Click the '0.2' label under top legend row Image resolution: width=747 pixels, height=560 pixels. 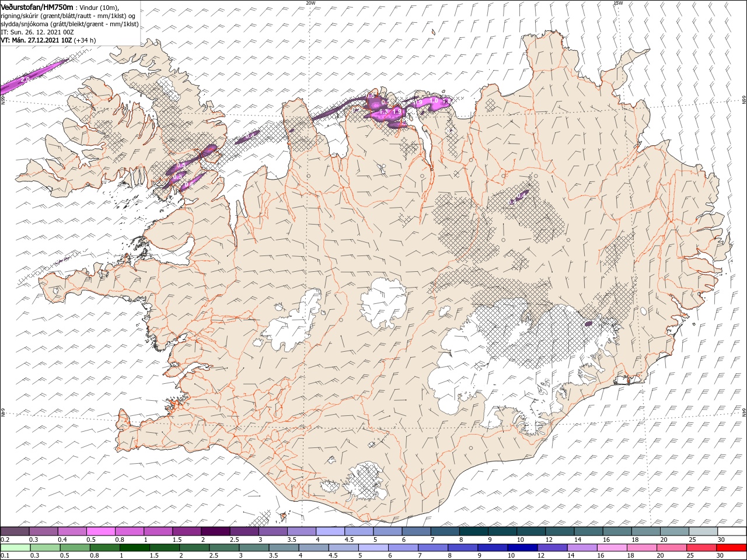(x=5, y=540)
